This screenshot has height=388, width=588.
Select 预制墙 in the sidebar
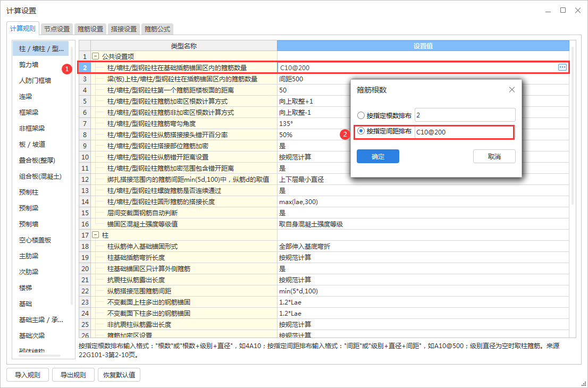click(x=29, y=224)
